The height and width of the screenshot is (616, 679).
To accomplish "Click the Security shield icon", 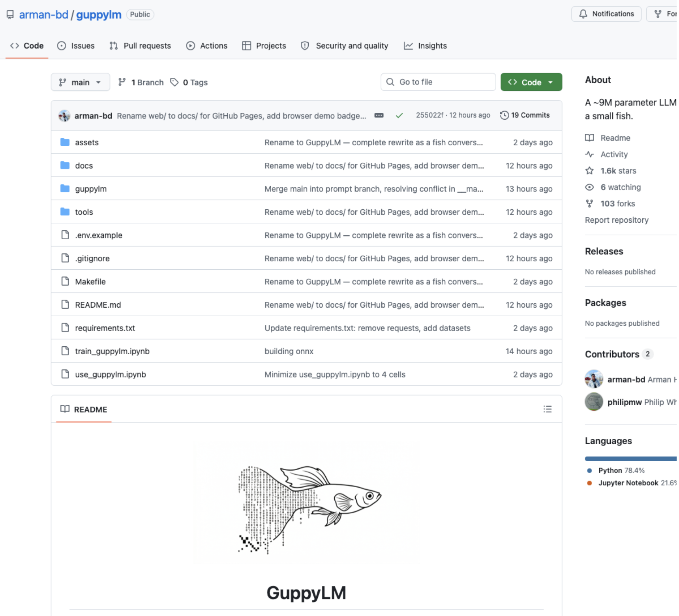I will pyautogui.click(x=305, y=46).
